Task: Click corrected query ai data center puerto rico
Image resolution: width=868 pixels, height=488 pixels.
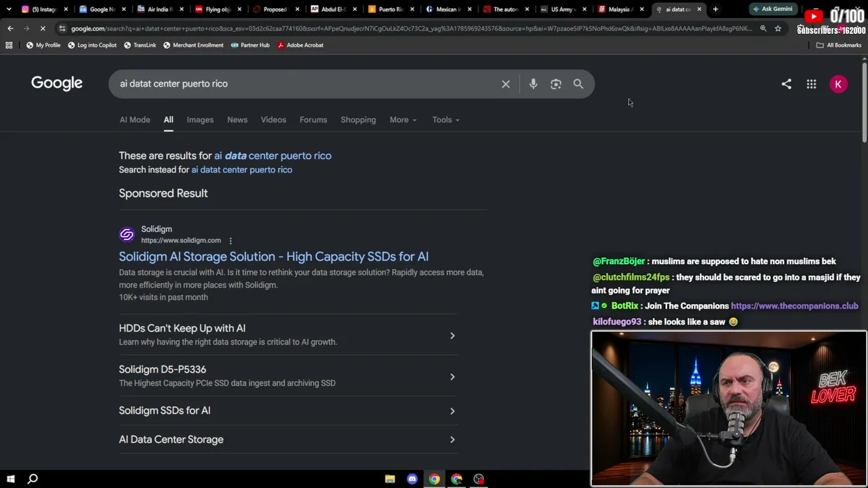Action: click(x=273, y=156)
